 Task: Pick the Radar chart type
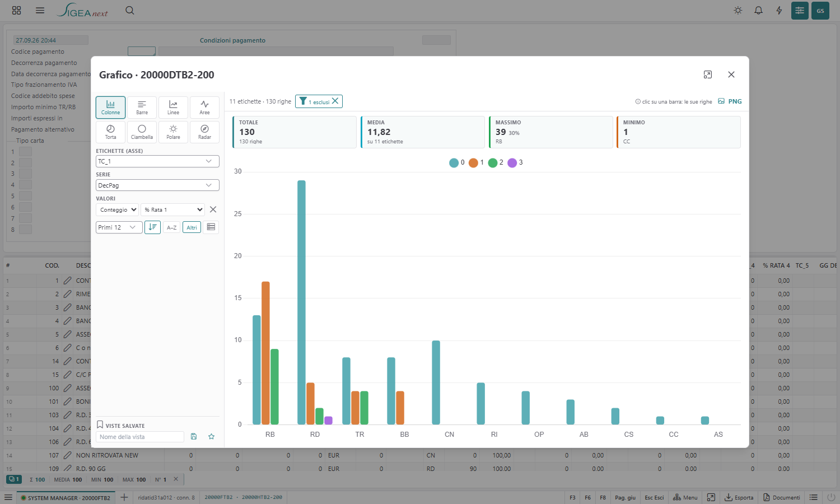(x=204, y=132)
